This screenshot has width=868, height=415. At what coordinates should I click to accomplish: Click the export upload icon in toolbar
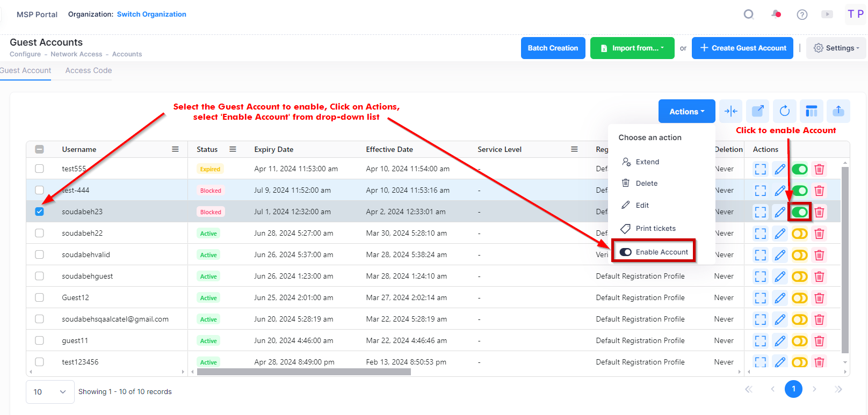pyautogui.click(x=838, y=111)
